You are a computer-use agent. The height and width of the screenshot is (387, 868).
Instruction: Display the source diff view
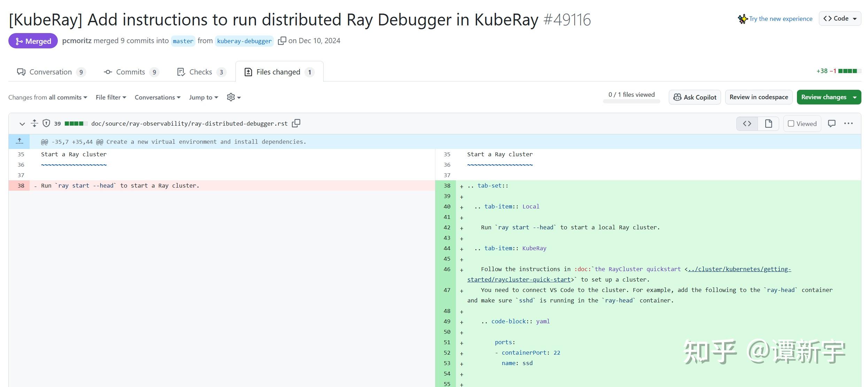click(746, 123)
